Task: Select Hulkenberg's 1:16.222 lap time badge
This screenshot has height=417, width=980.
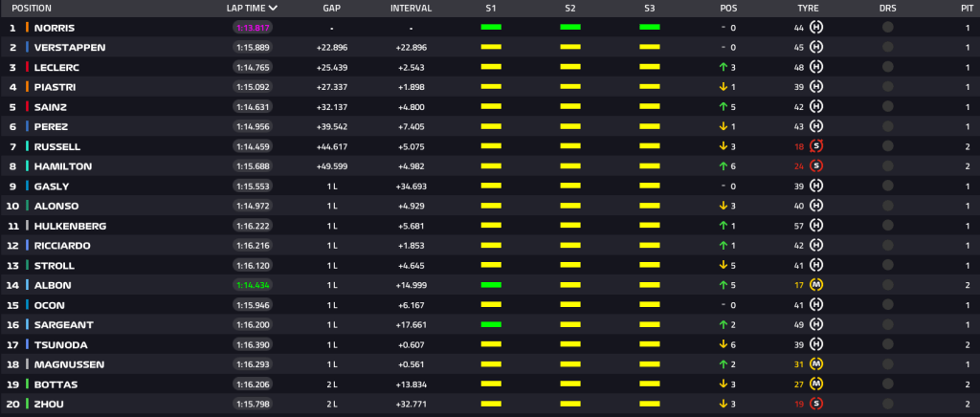Action: (x=253, y=226)
